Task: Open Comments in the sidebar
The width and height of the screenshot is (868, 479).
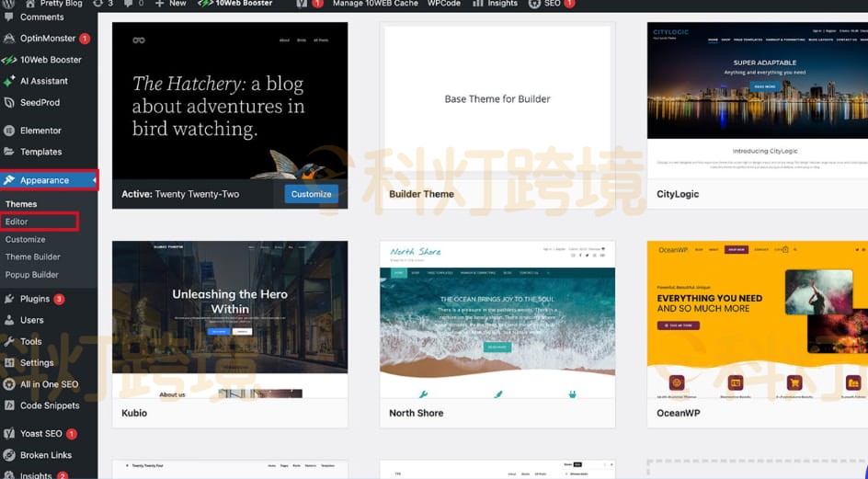Action: 41,17
